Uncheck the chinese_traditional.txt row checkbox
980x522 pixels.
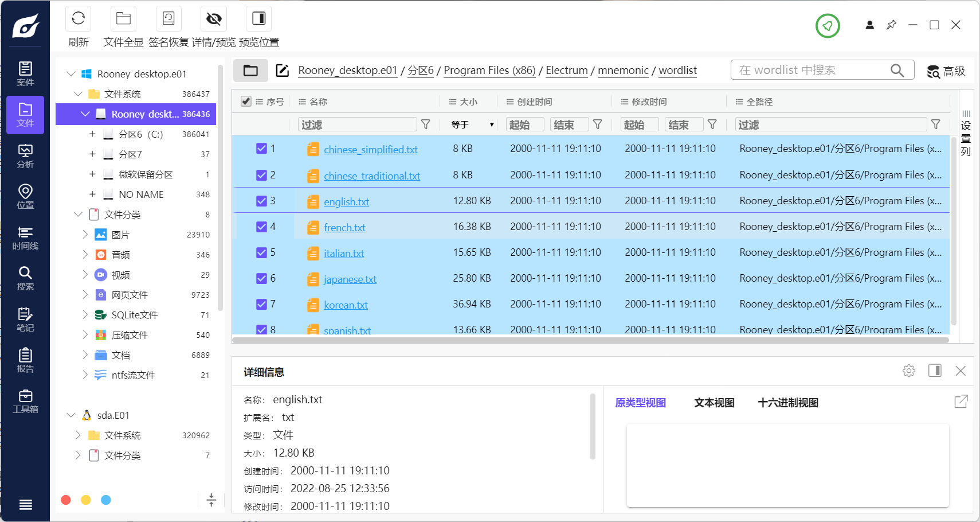261,175
